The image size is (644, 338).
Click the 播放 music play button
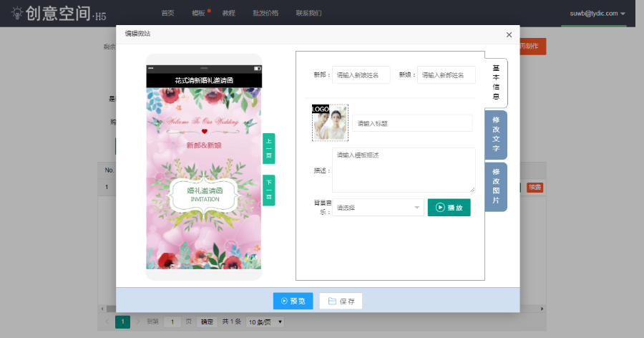(449, 207)
